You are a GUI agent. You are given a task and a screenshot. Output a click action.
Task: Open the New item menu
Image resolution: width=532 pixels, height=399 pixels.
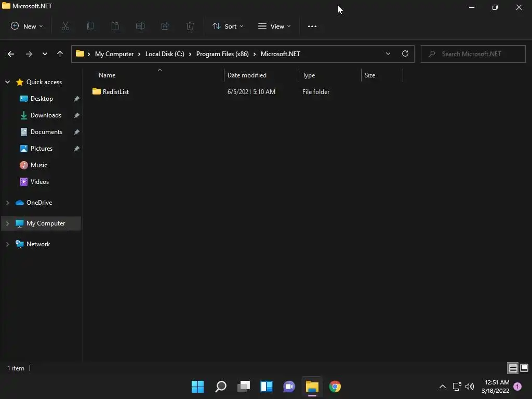tap(27, 26)
